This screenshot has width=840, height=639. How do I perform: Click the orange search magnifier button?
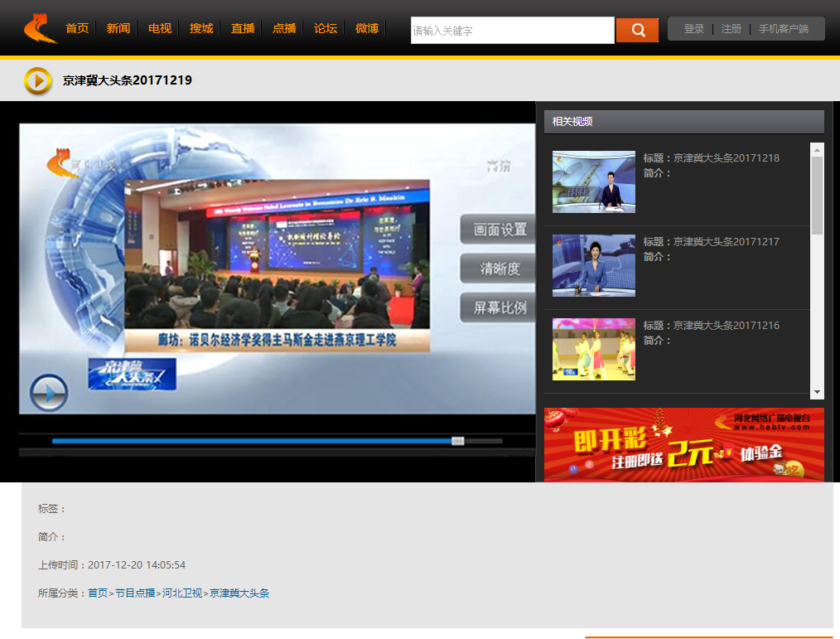pyautogui.click(x=637, y=30)
